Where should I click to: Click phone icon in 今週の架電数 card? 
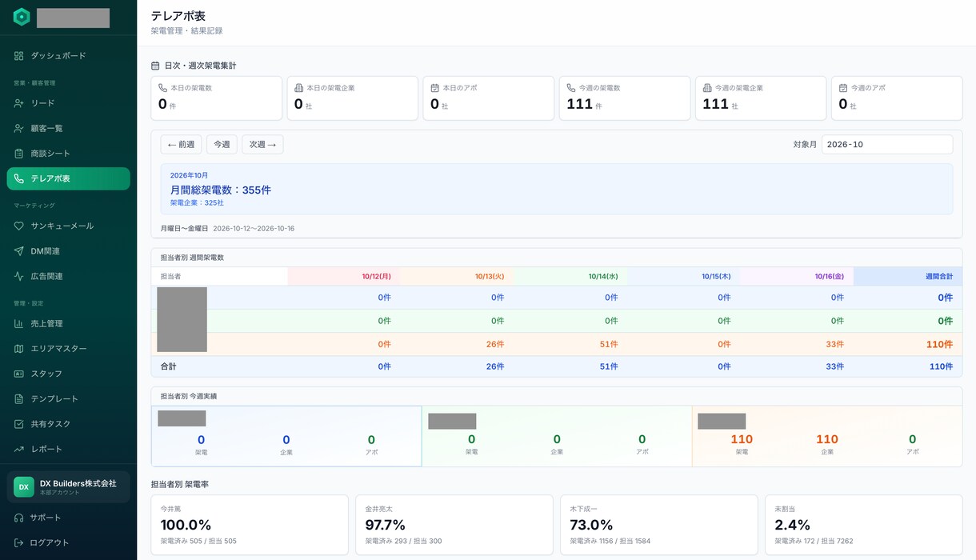(571, 88)
